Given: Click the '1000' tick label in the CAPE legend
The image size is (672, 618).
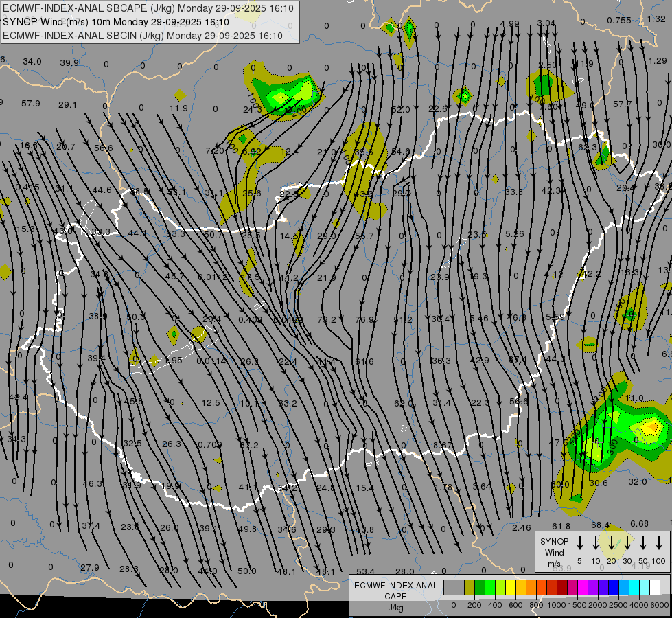Looking at the screenshot, I should (556, 605).
